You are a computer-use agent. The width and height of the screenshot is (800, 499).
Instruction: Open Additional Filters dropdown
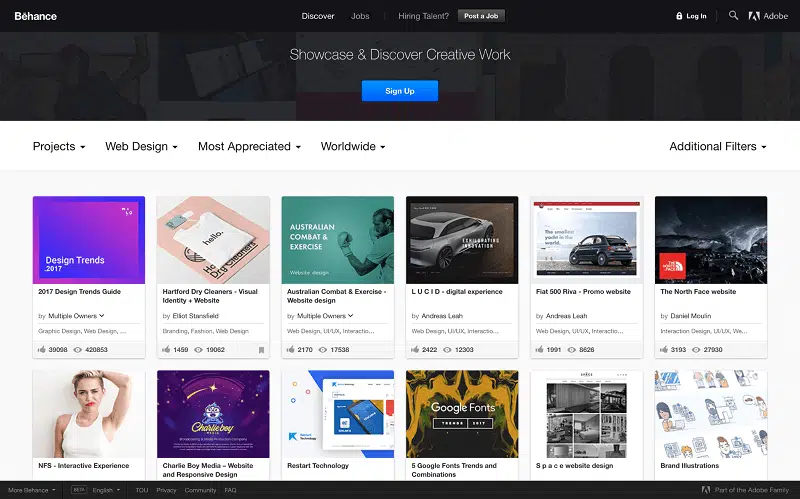click(717, 146)
